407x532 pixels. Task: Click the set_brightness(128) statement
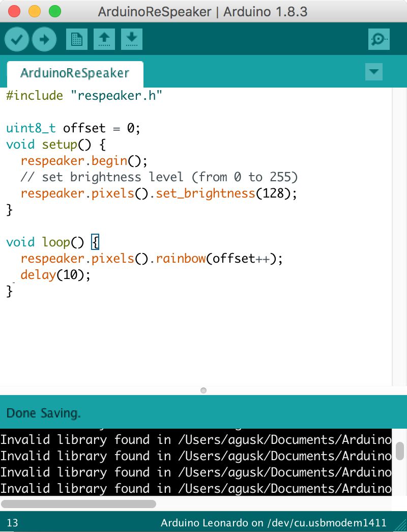159,193
